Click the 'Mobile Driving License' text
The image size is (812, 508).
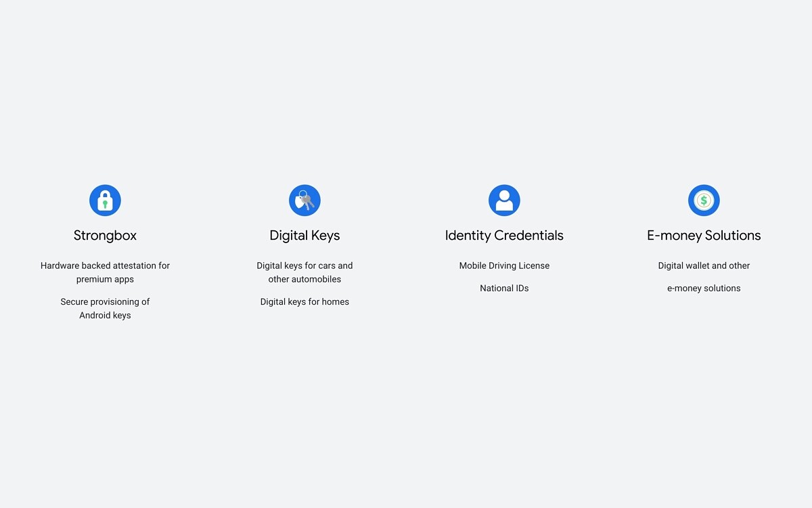pyautogui.click(x=504, y=266)
